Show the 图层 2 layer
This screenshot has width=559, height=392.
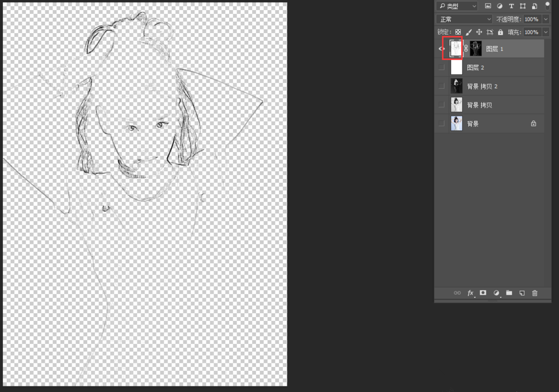click(x=441, y=67)
